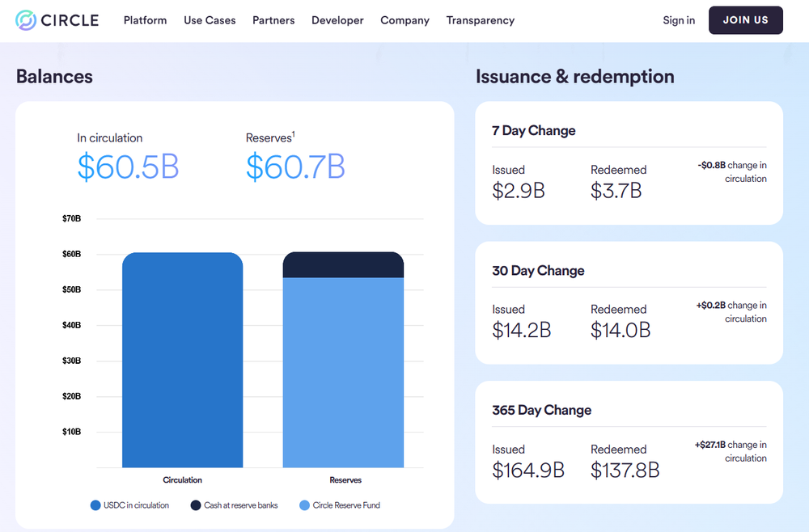Click the Reserves x-axis label

[345, 480]
